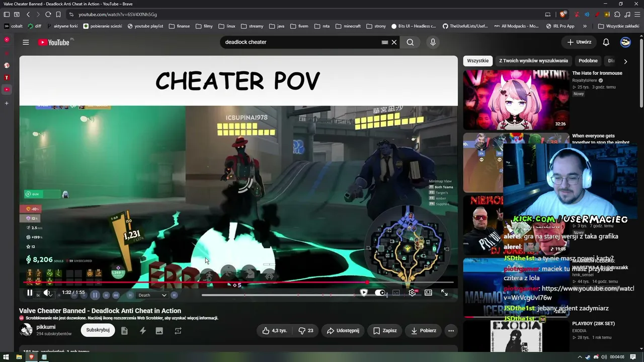
Task: Select 'Z Twoich wyników wyszukiwania' chip
Action: [533, 61]
